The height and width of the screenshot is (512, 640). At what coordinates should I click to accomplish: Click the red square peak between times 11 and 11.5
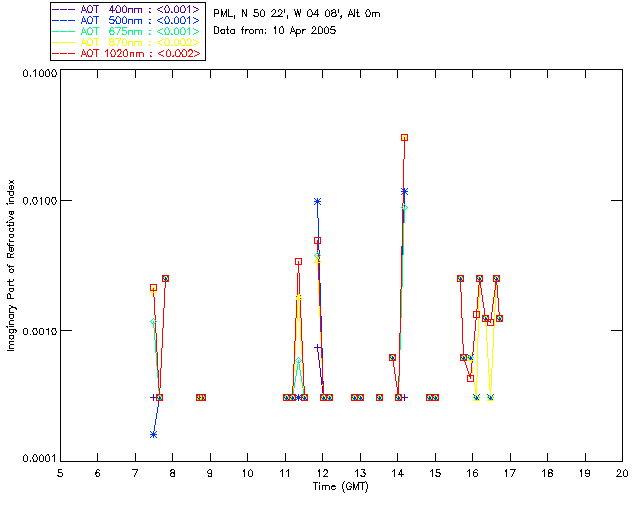click(298, 262)
